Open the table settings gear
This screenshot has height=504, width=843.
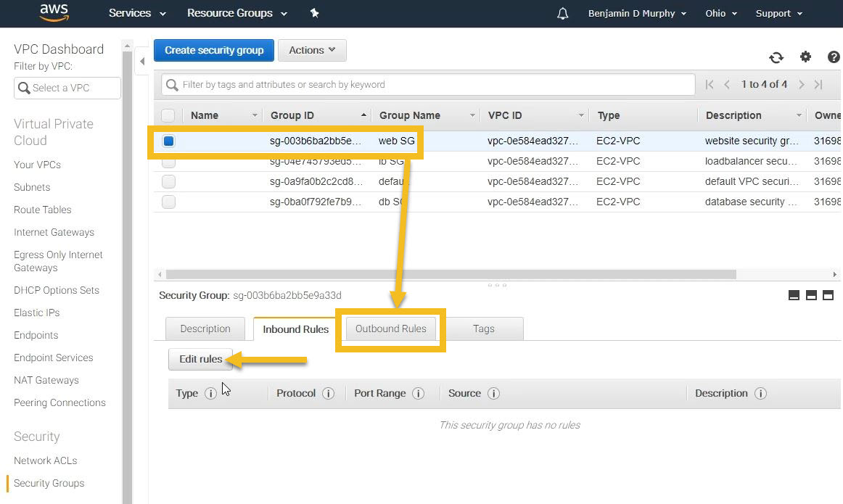(x=805, y=57)
